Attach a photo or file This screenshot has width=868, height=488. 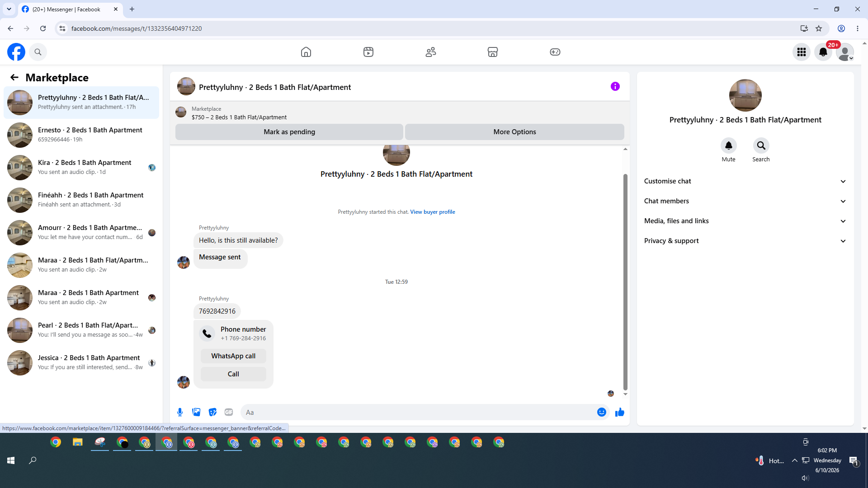(196, 412)
